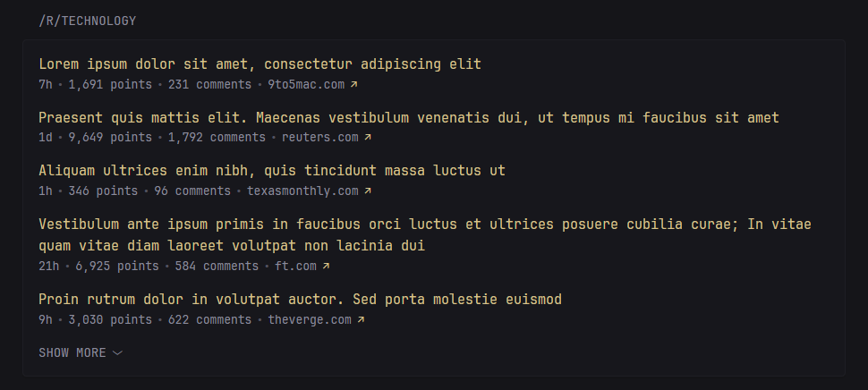Open post 'Praesent quis mattis elit'
Screen dimensions: 868x390
(x=409, y=118)
